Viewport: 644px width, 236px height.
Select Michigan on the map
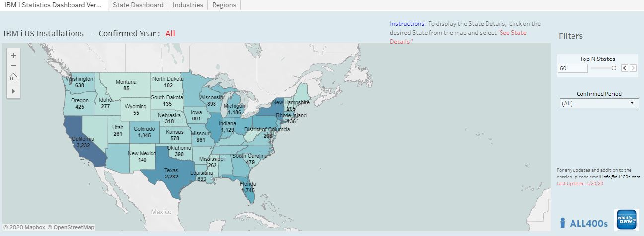(235, 109)
